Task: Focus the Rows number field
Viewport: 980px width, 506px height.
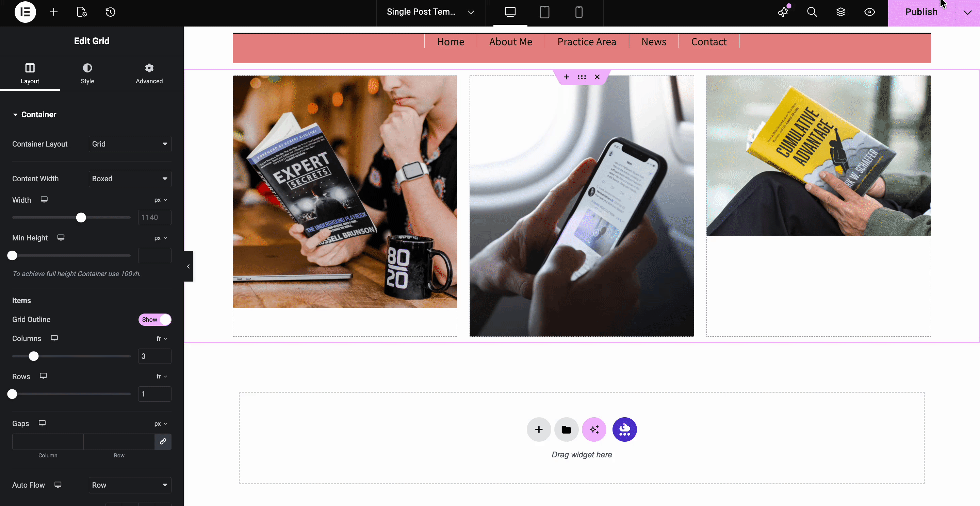Action: [155, 394]
